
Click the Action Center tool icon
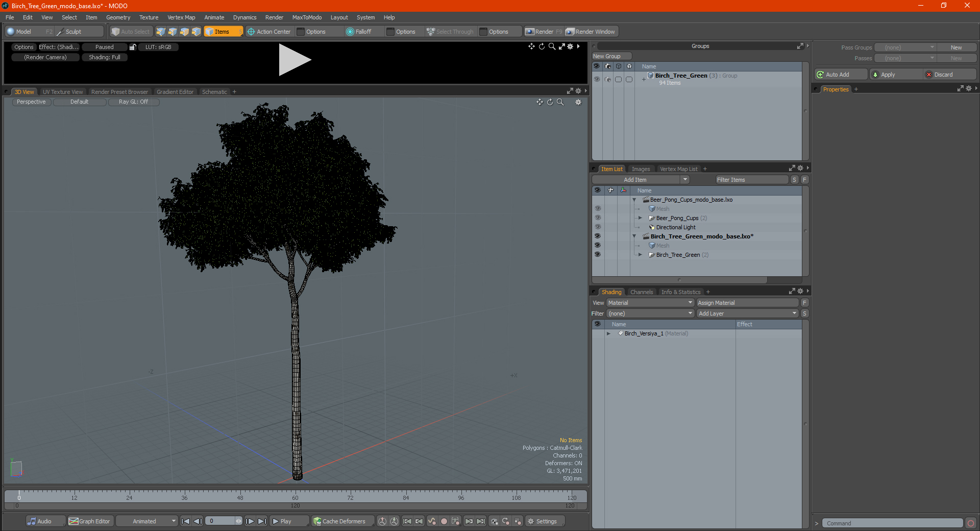point(251,32)
